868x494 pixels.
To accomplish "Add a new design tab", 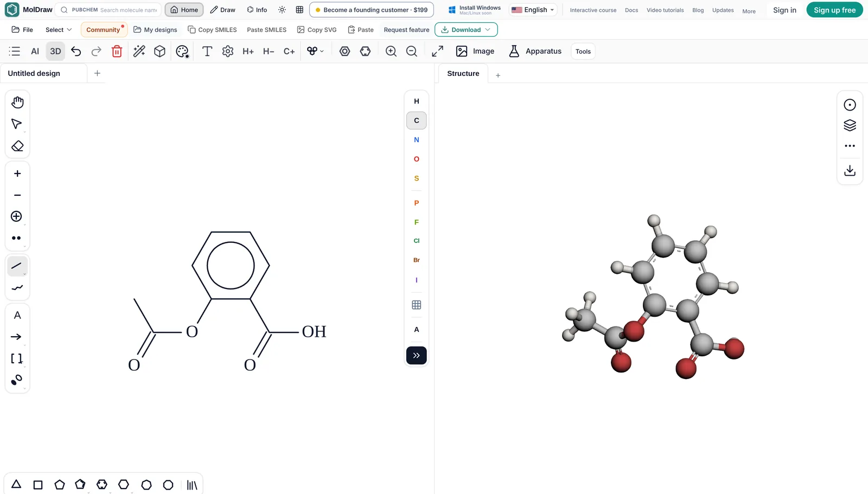I will [x=97, y=73].
